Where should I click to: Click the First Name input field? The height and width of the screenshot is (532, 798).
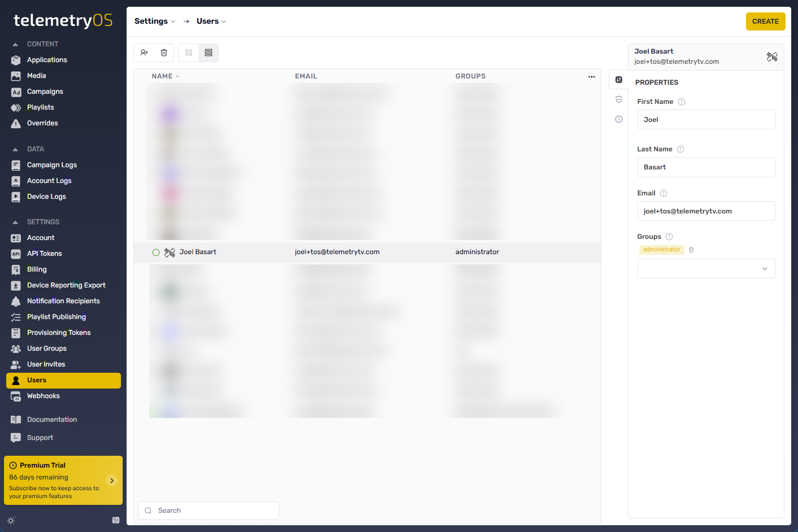pos(706,120)
